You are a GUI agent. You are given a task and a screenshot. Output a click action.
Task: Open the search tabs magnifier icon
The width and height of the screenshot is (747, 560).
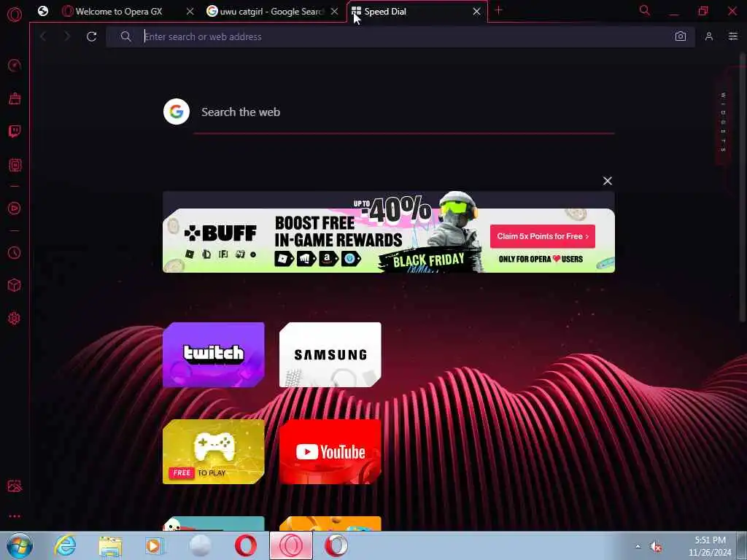(645, 10)
